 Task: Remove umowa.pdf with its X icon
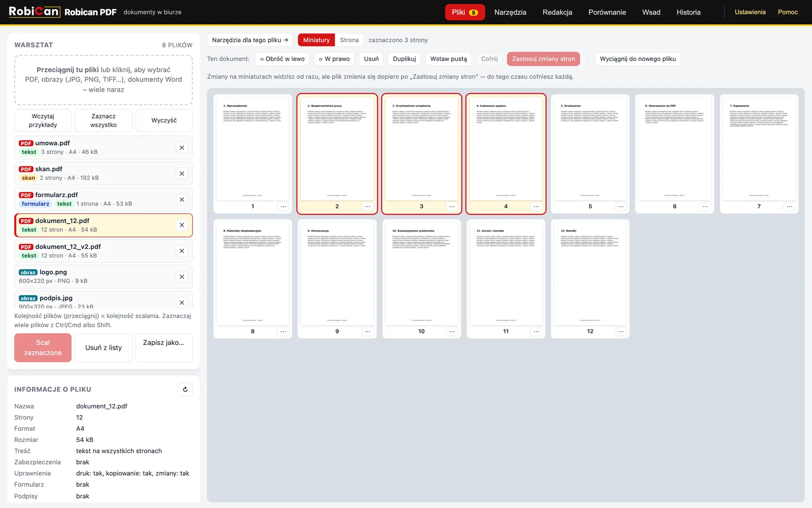click(x=182, y=148)
